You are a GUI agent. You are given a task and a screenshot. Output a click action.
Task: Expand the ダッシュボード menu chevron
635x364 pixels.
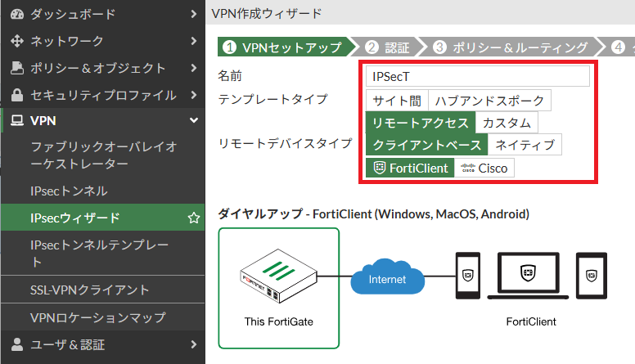(x=194, y=14)
